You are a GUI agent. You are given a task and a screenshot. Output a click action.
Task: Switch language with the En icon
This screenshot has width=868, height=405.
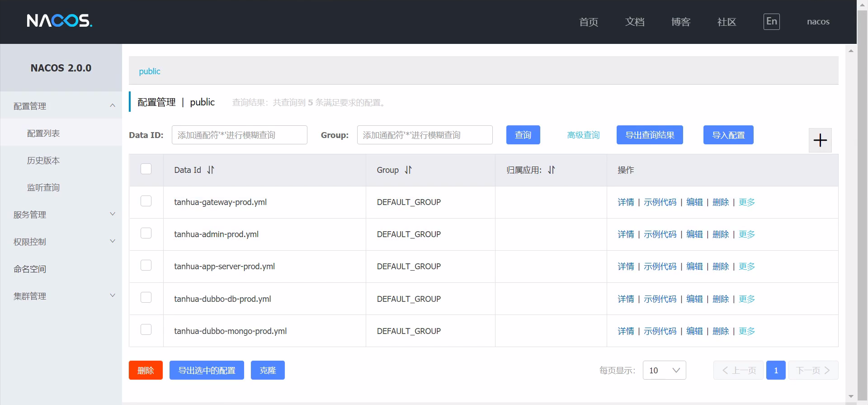(772, 21)
